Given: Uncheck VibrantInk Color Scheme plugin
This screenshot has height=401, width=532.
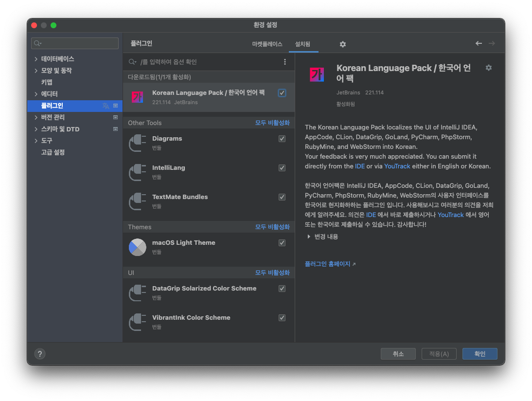Looking at the screenshot, I should coord(282,318).
